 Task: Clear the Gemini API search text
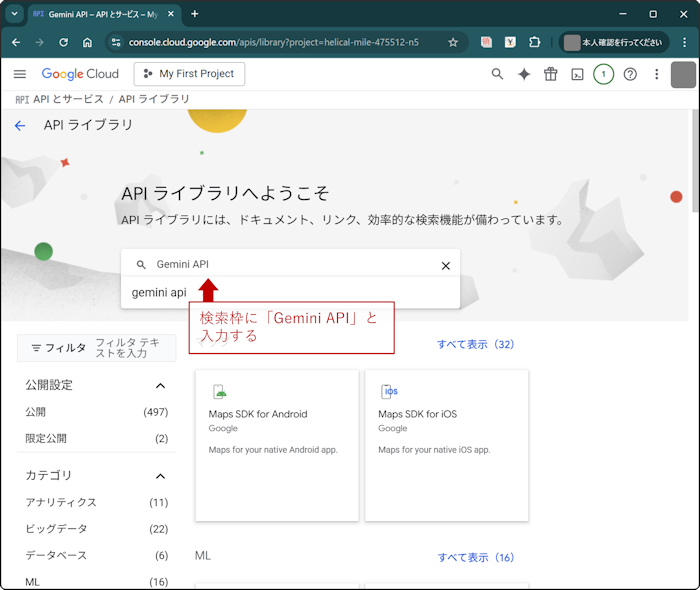pyautogui.click(x=446, y=265)
